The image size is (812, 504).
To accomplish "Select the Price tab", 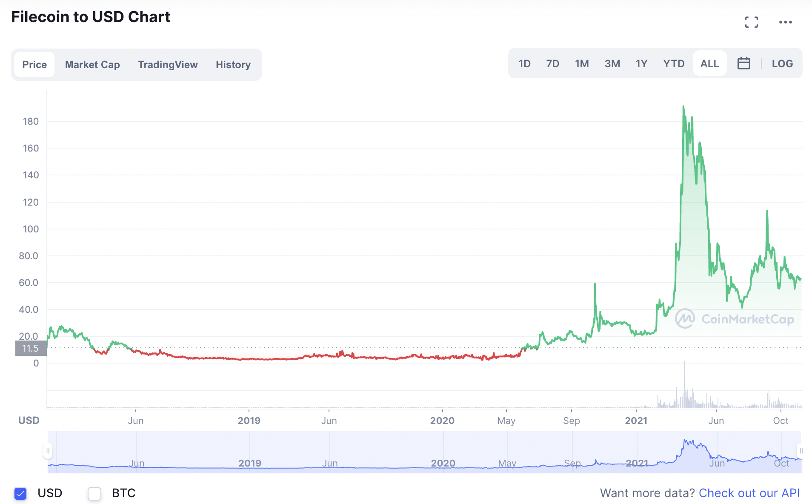I will [34, 65].
